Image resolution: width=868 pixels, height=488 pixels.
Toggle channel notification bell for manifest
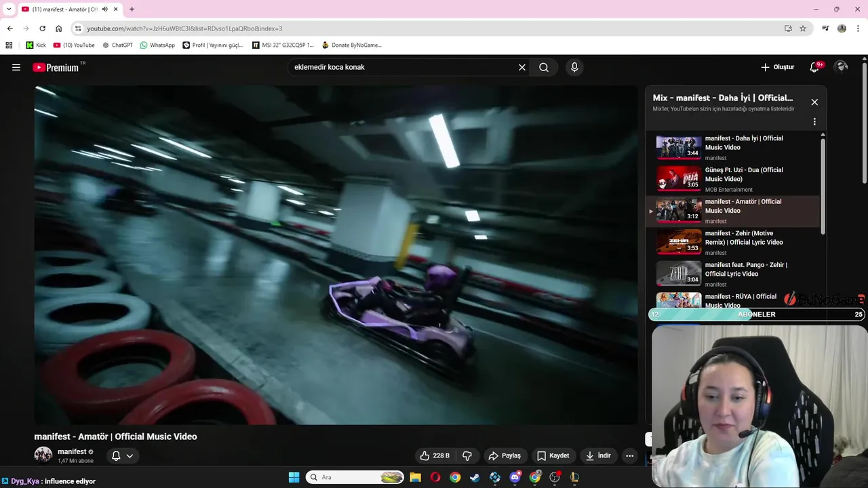click(x=116, y=455)
